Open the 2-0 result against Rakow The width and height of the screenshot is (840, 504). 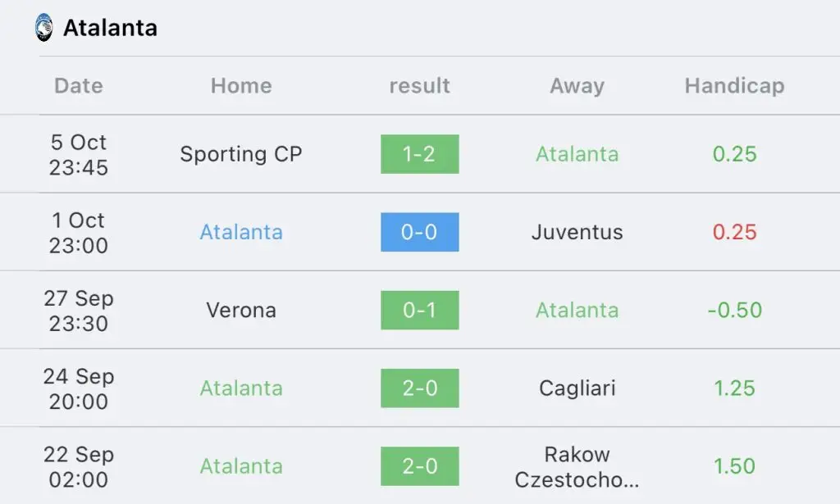click(x=419, y=466)
